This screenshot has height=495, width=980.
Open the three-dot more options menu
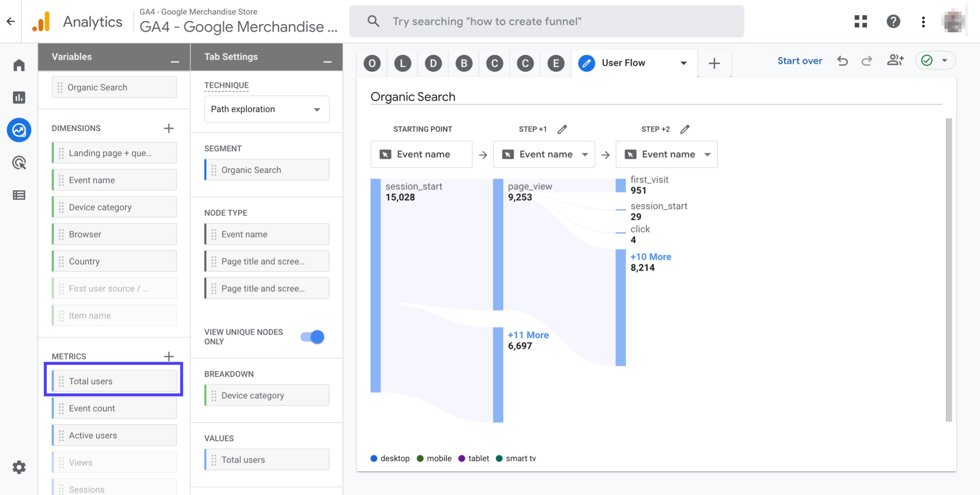923,21
